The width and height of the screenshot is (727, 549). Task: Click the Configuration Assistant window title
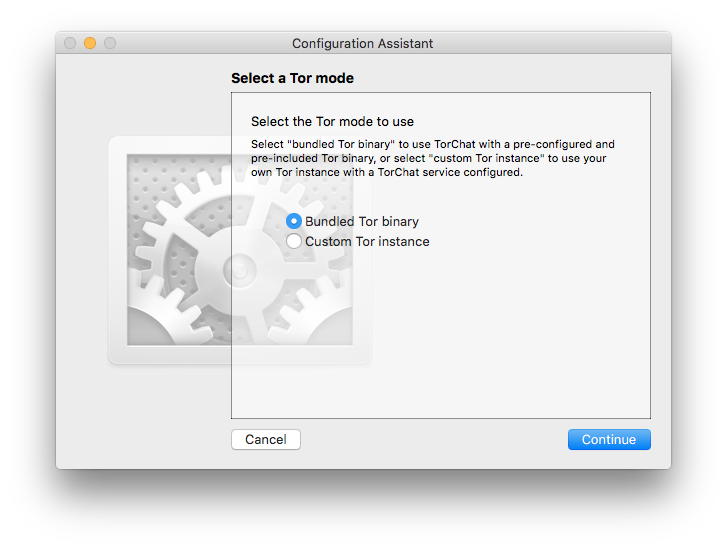362,43
